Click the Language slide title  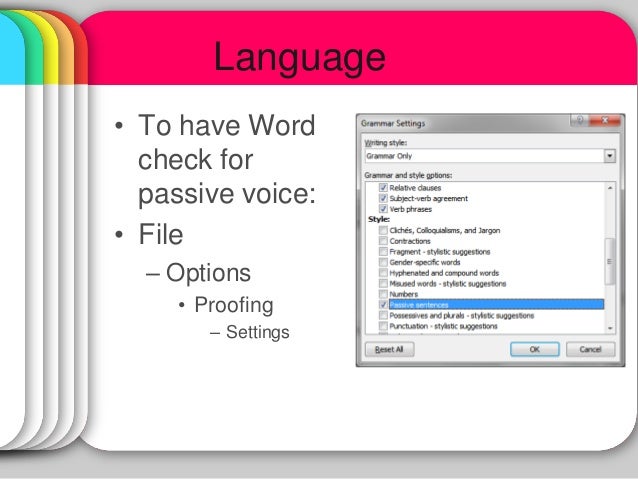click(x=299, y=58)
